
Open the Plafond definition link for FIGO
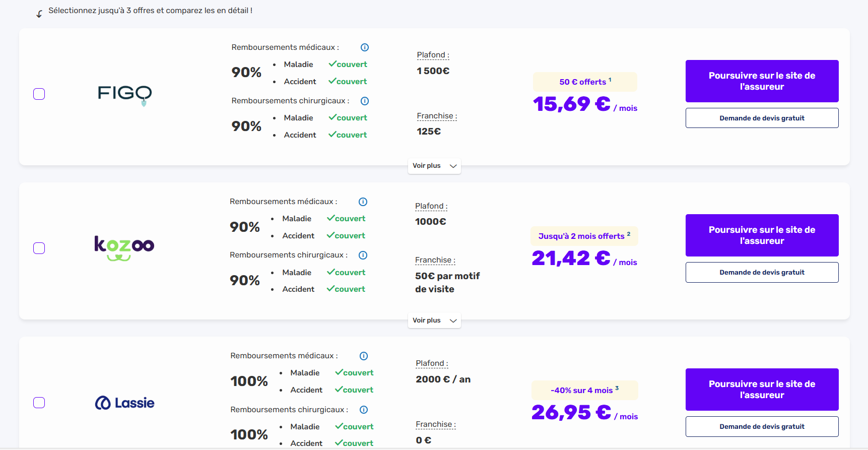click(x=432, y=55)
